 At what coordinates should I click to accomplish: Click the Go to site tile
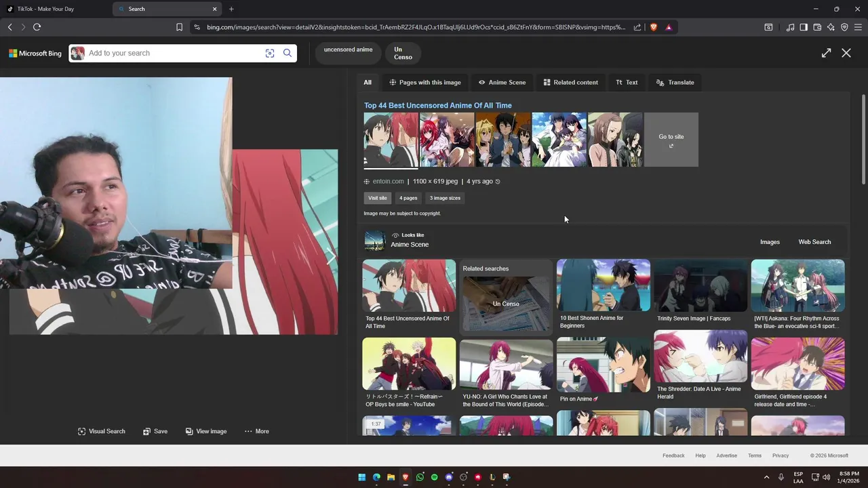pos(671,140)
